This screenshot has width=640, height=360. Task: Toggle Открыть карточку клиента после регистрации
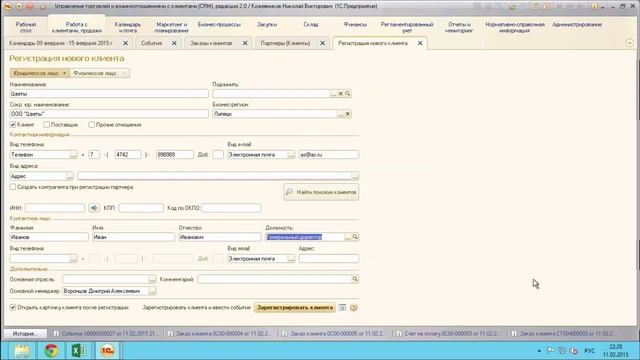(x=13, y=307)
